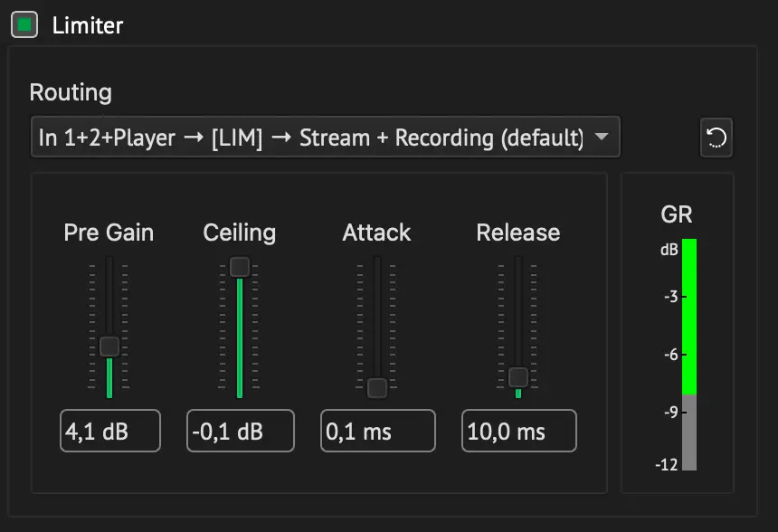Click the Routing label

(x=71, y=93)
